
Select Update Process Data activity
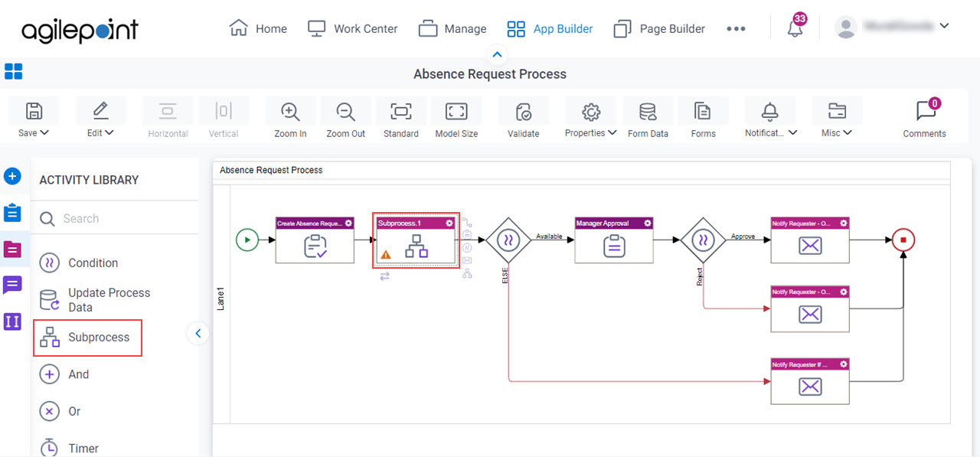(x=95, y=300)
